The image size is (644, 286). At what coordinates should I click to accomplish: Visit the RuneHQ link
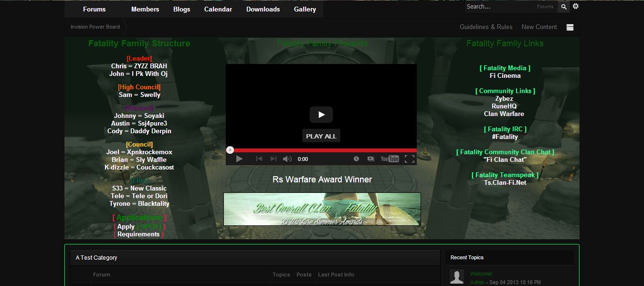[x=504, y=106]
